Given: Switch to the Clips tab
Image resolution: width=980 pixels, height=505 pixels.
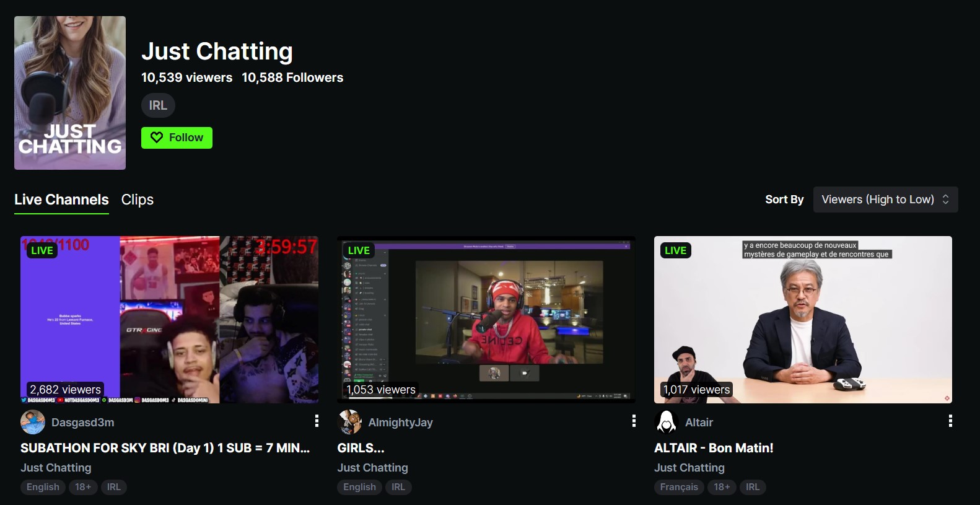Looking at the screenshot, I should pyautogui.click(x=137, y=200).
